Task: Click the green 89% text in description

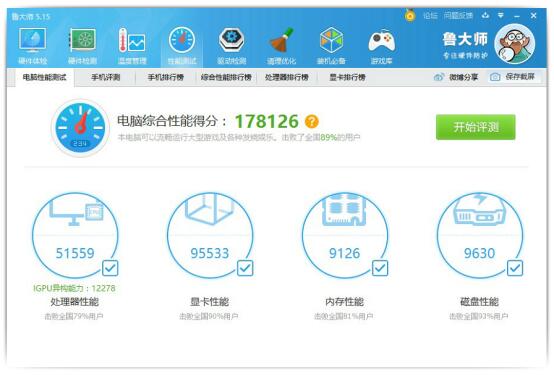Action: (x=329, y=137)
